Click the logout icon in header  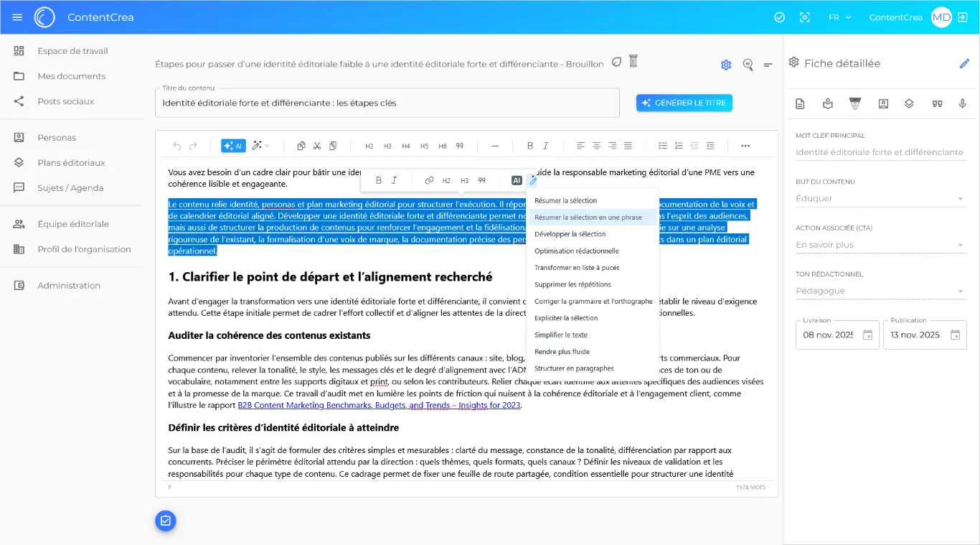[963, 17]
